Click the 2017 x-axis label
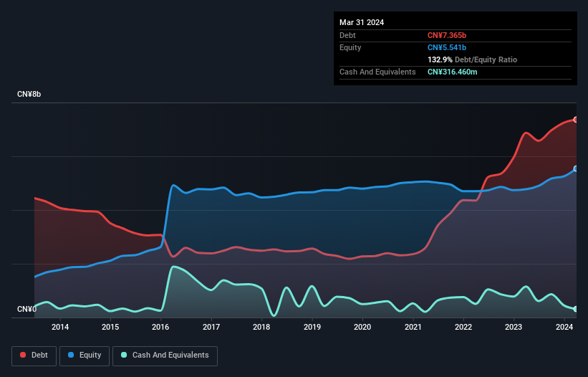The height and width of the screenshot is (377, 588). [x=211, y=327]
